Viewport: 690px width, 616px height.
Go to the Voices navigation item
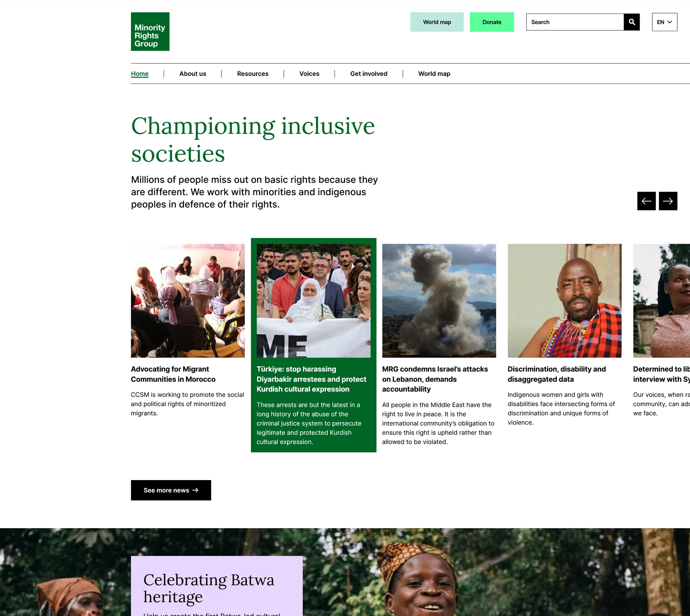(310, 74)
